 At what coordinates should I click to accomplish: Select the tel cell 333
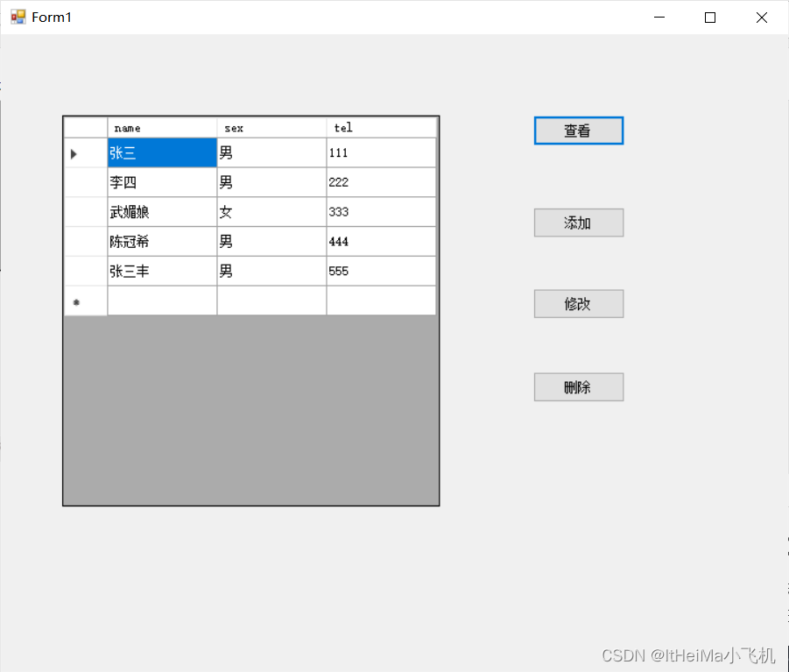click(381, 212)
